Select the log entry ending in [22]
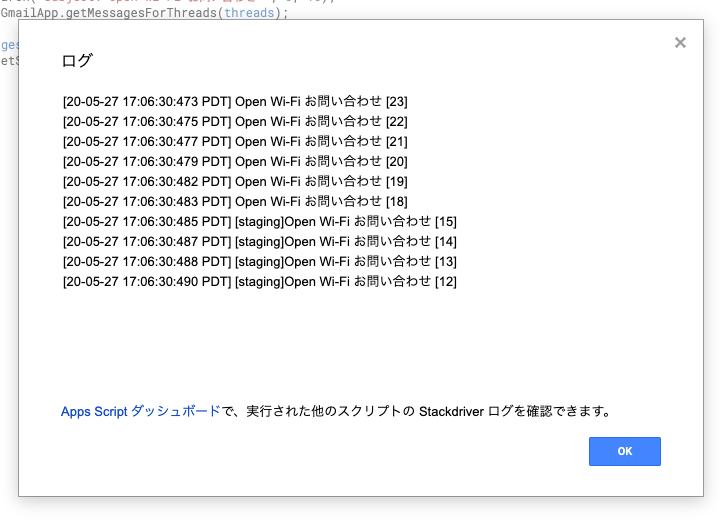The height and width of the screenshot is (520, 720). [235, 122]
